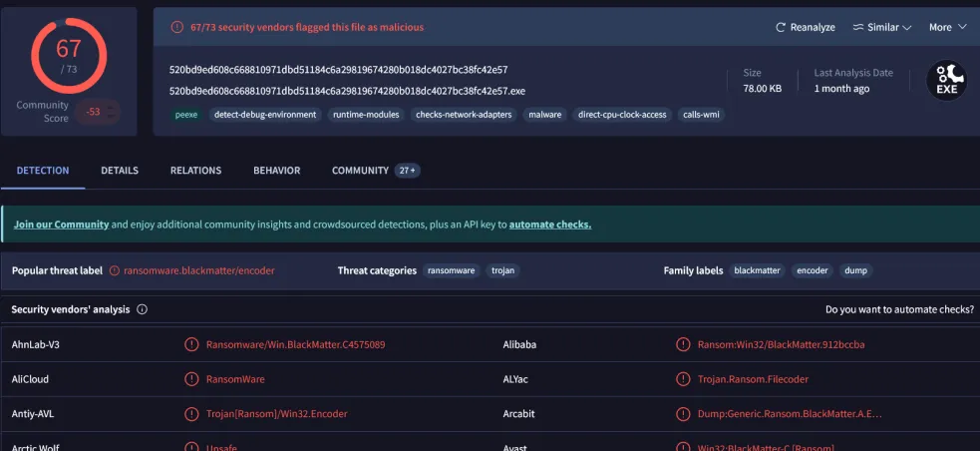Screen dimensions: 980x451
Task: Click the 27+ community count badge
Action: (408, 171)
